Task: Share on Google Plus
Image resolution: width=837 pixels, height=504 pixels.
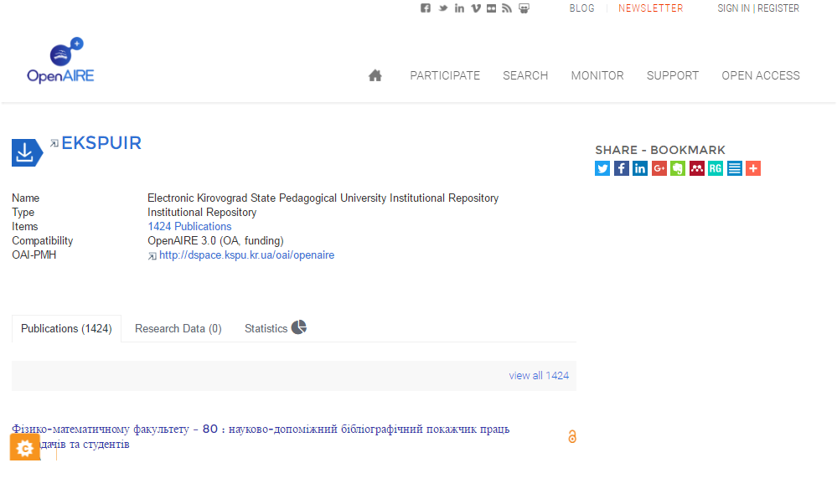Action: click(x=659, y=168)
